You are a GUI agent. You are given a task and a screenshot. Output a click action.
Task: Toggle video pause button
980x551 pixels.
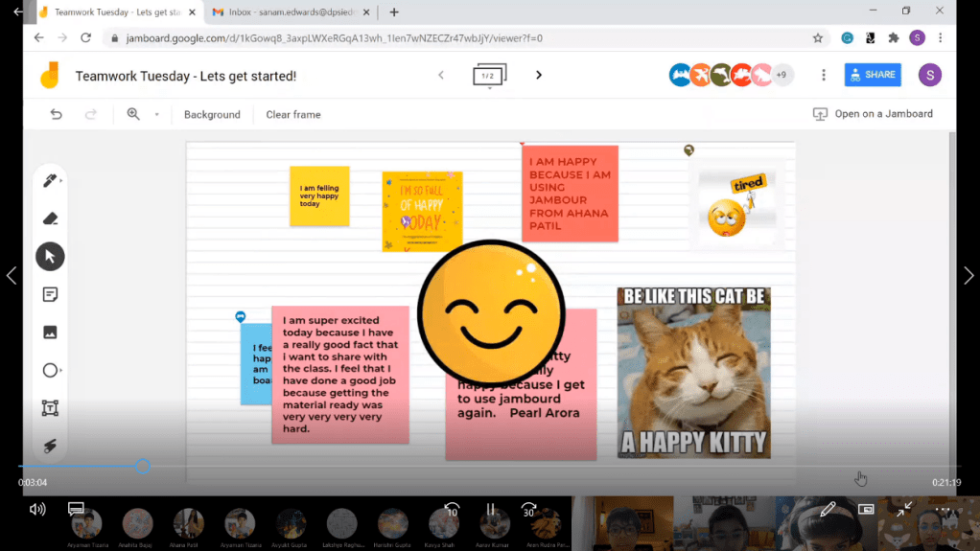(490, 510)
